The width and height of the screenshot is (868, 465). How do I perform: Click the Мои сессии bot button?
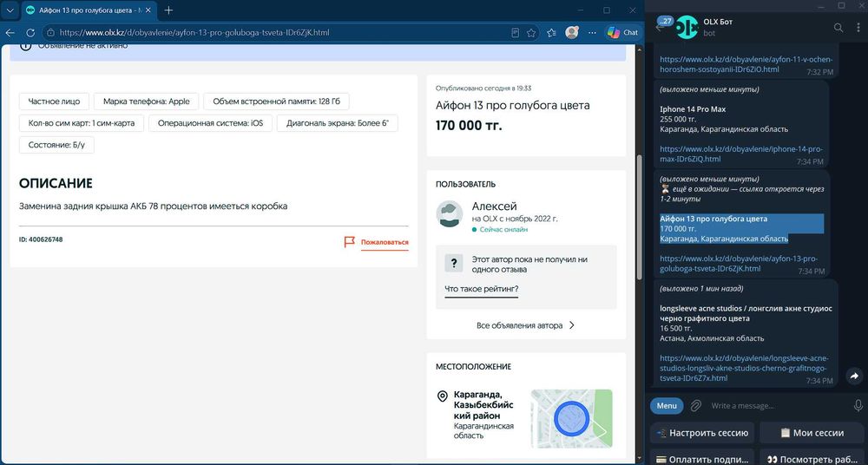click(812, 433)
